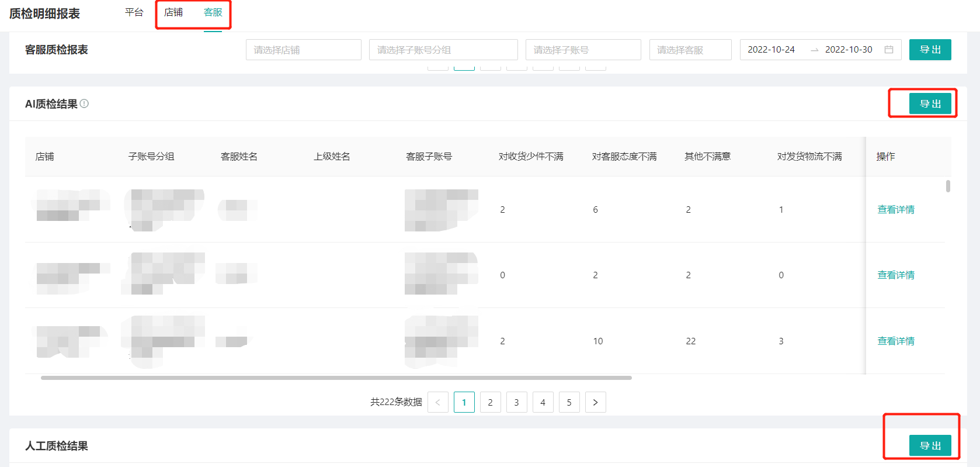This screenshot has height=467, width=980.
Task: Click end date 2022-10-30
Action: click(x=849, y=50)
